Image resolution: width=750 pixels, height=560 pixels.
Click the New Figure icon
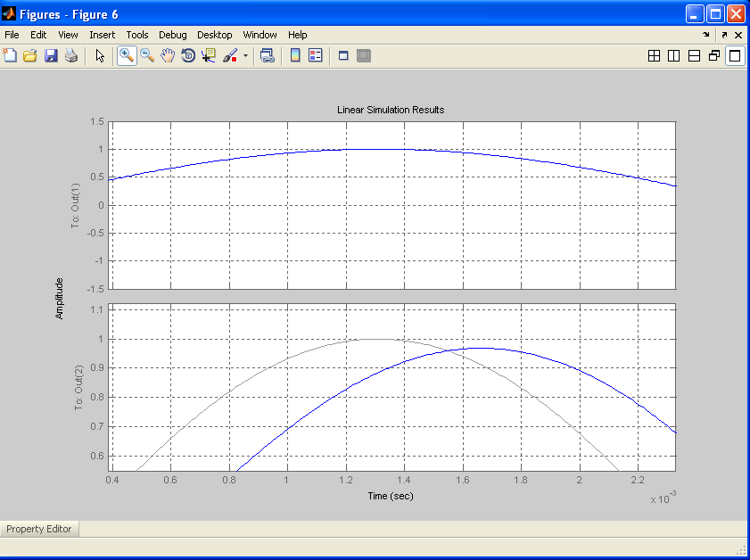[x=10, y=55]
